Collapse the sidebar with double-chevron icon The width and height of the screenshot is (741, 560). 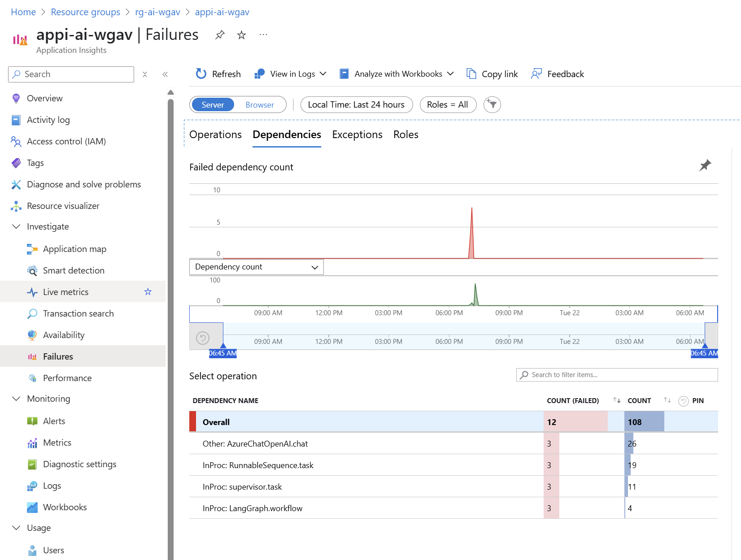click(x=165, y=74)
